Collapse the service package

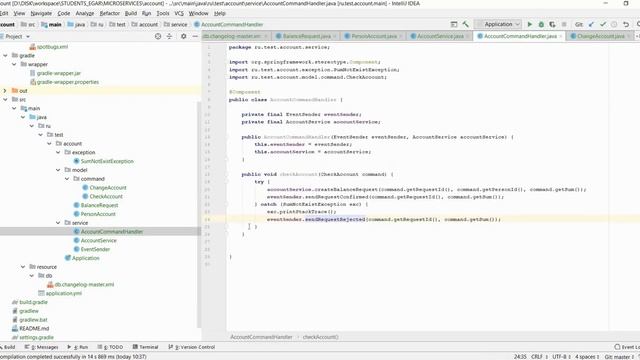pyautogui.click(x=58, y=223)
